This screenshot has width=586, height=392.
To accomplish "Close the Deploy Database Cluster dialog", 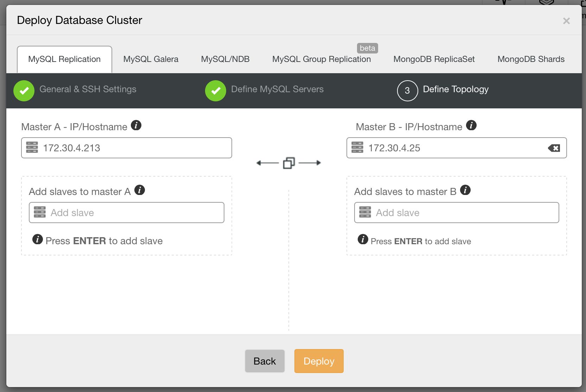I will coord(566,21).
